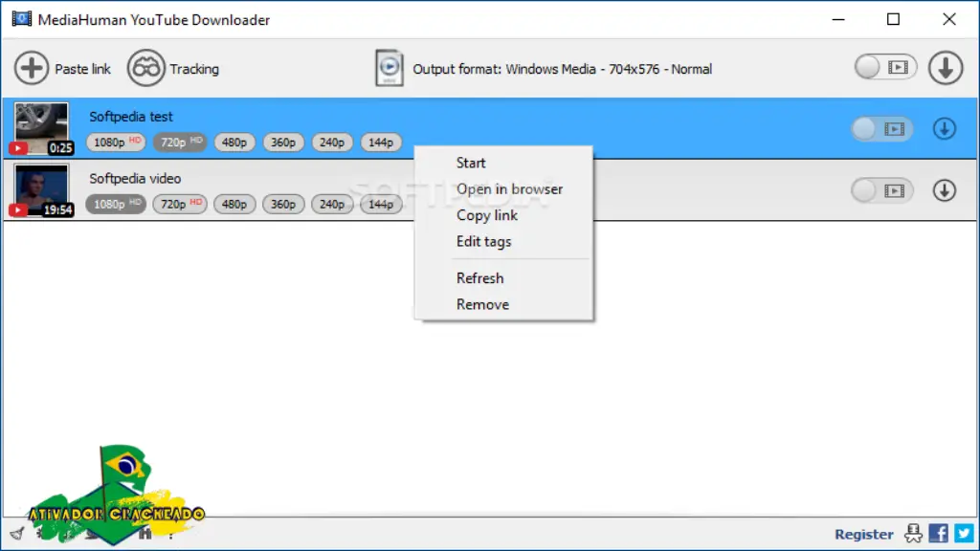Select 360p quality for Softpedia video
Image resolution: width=980 pixels, height=551 pixels.
pos(283,205)
